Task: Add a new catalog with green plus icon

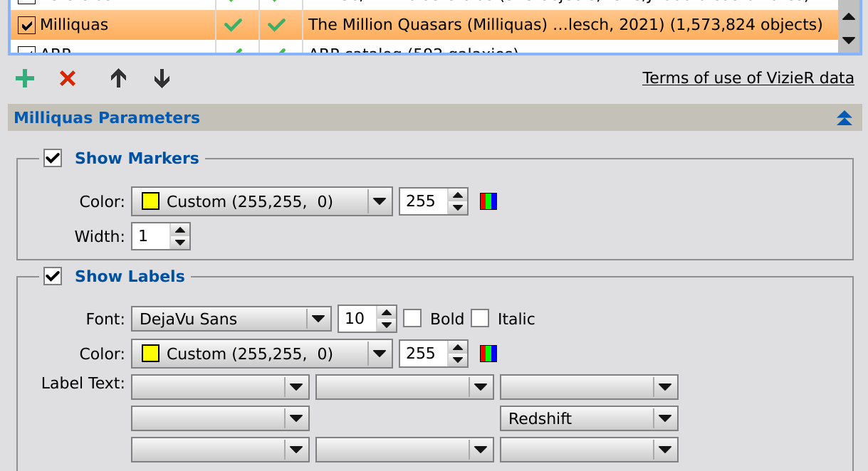Action: [25, 78]
